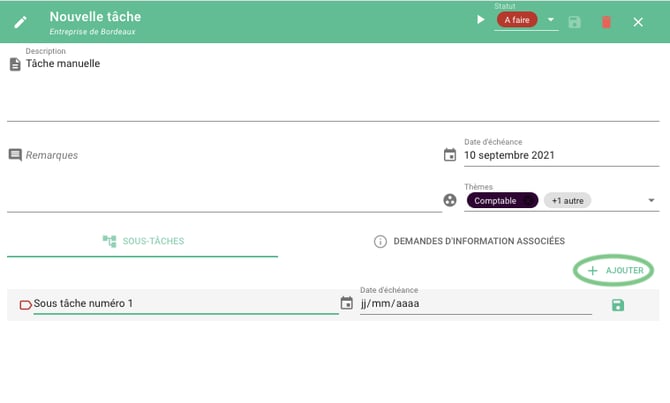Screen dimensions: 670x403
Task: Delete the task with red trash icon
Action: (606, 22)
